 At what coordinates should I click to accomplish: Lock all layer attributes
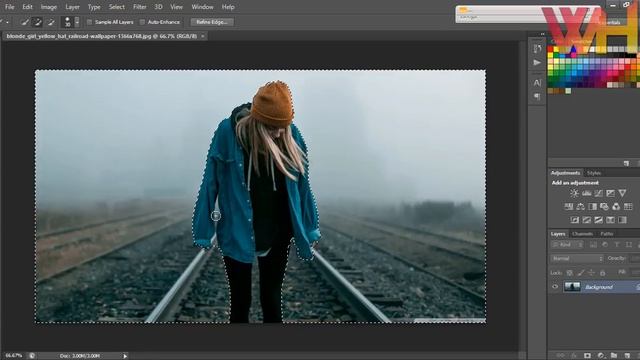[602, 272]
